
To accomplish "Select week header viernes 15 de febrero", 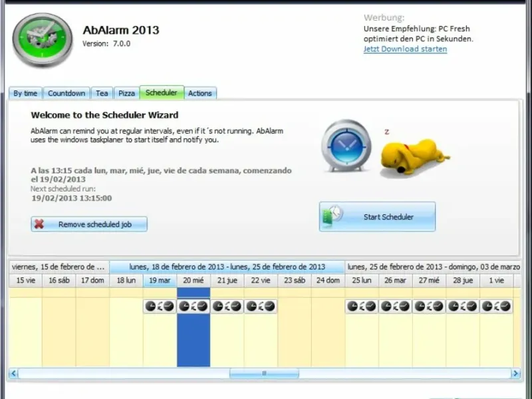I will point(59,267).
